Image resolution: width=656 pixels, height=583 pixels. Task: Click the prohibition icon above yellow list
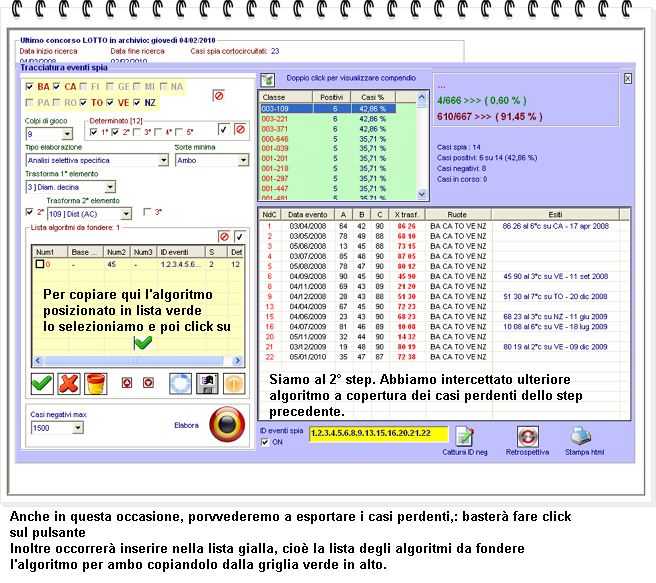224,237
